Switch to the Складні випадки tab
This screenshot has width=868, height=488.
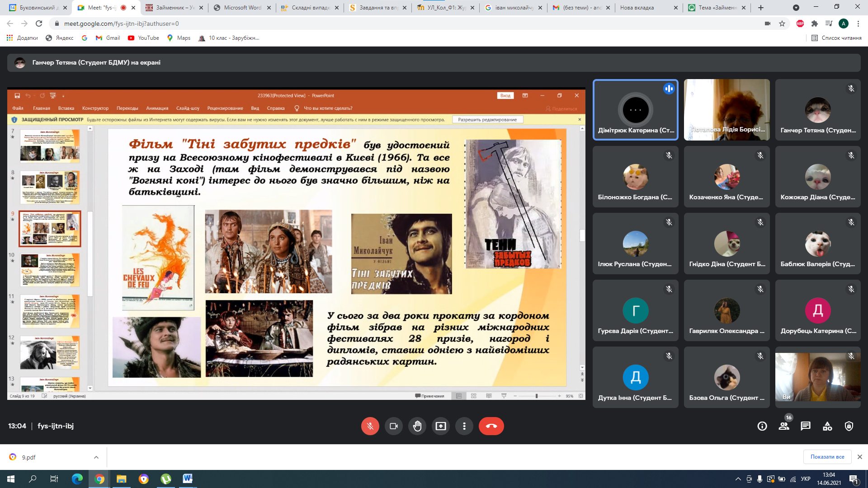coord(310,8)
